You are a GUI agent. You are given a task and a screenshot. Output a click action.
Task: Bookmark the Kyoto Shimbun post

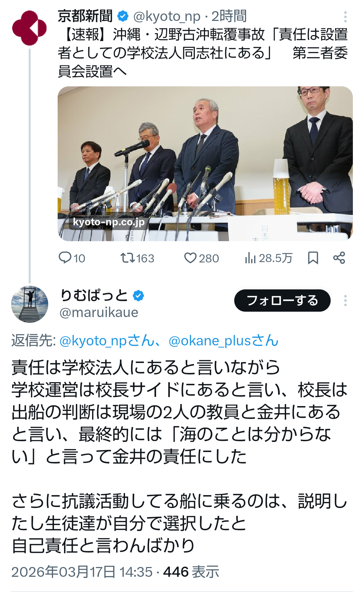click(313, 258)
